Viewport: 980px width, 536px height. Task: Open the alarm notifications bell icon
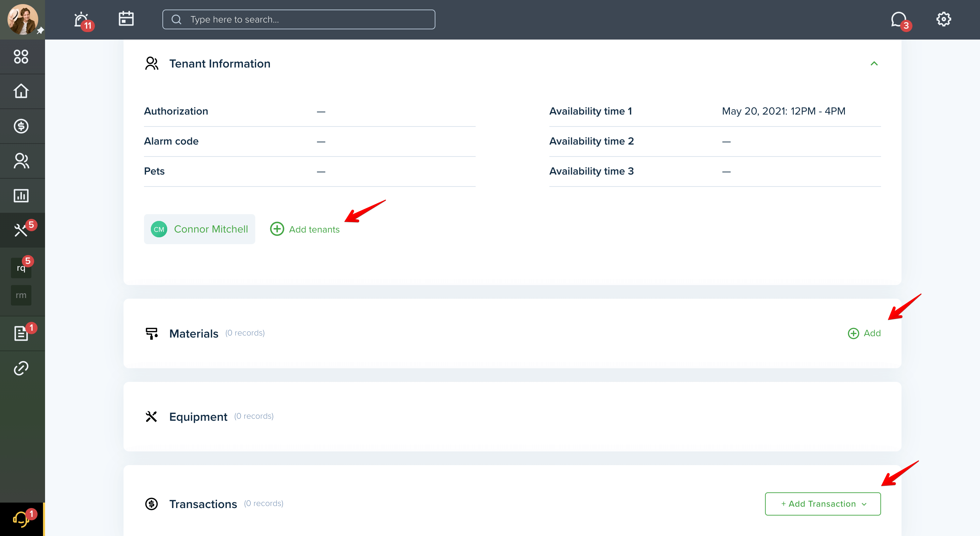81,19
